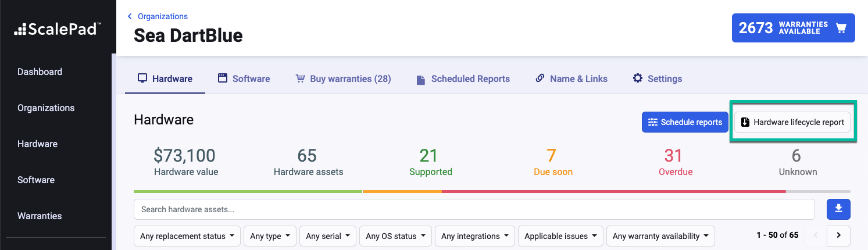Viewport: 868px width, 250px height.
Task: Click the window icon on Software tab
Action: pyautogui.click(x=222, y=78)
